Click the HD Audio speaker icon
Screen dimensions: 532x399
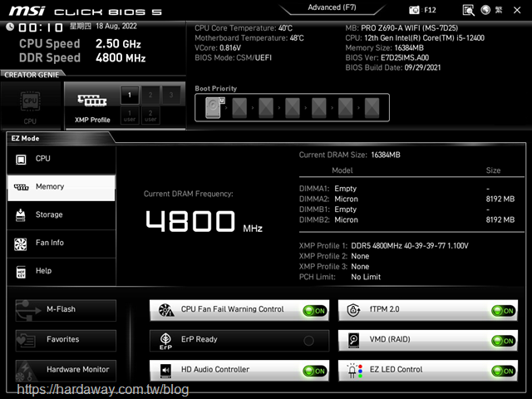[x=165, y=371]
